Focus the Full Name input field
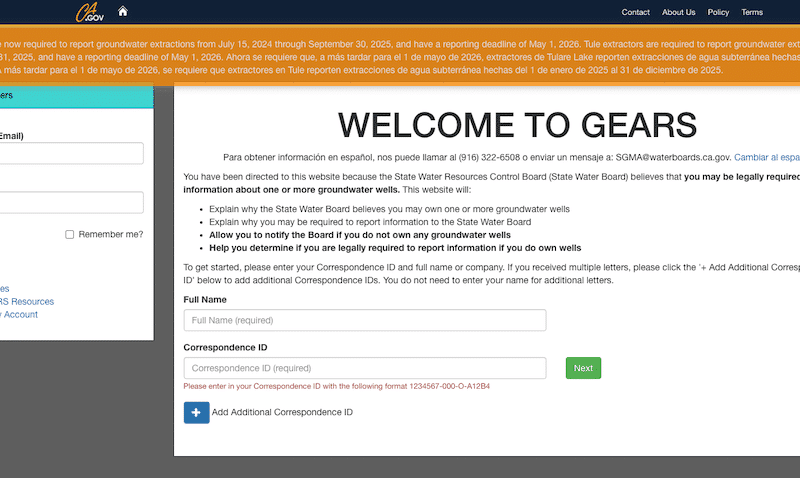800x478 pixels. click(365, 320)
